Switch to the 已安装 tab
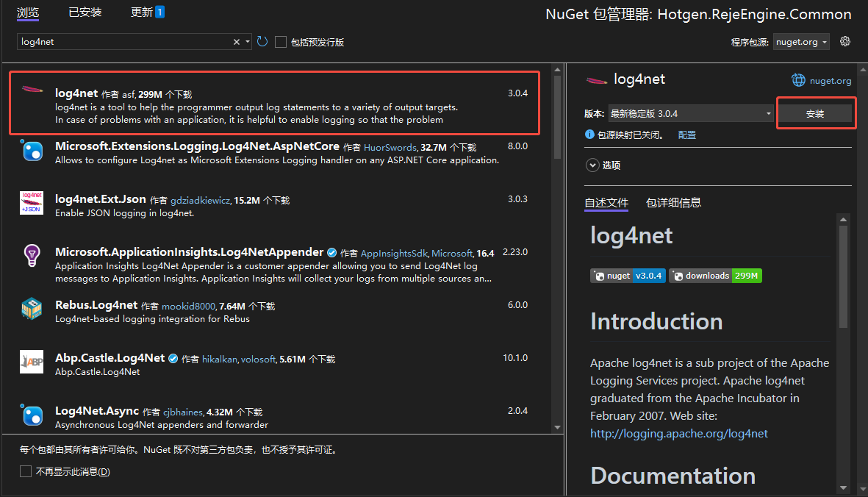Viewport: 868px width, 497px height. 85,12
